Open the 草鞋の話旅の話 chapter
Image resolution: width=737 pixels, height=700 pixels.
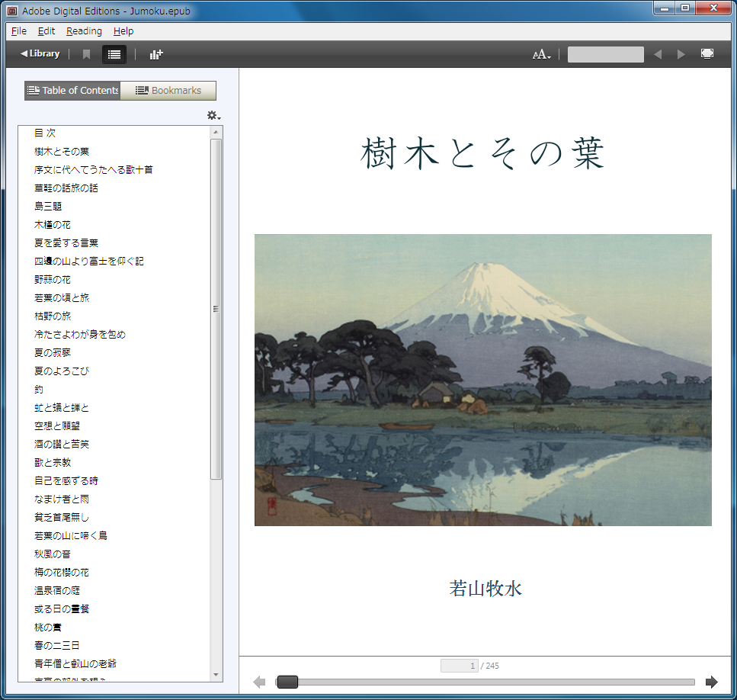(66, 188)
